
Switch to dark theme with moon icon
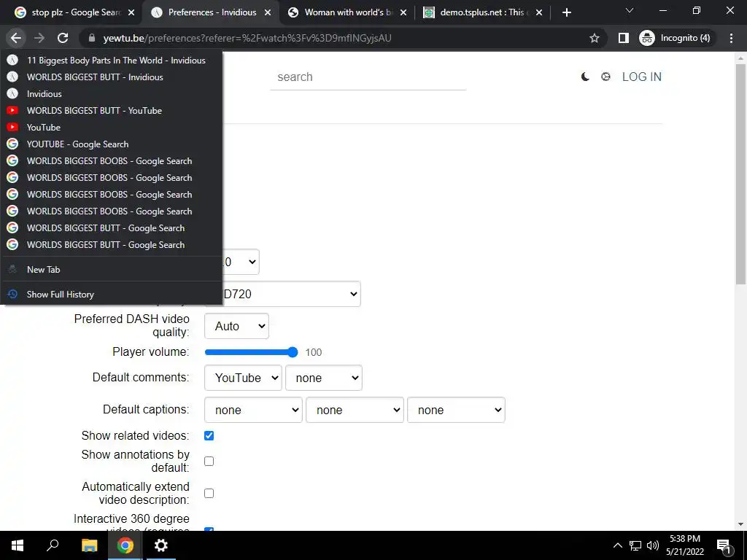pos(585,77)
